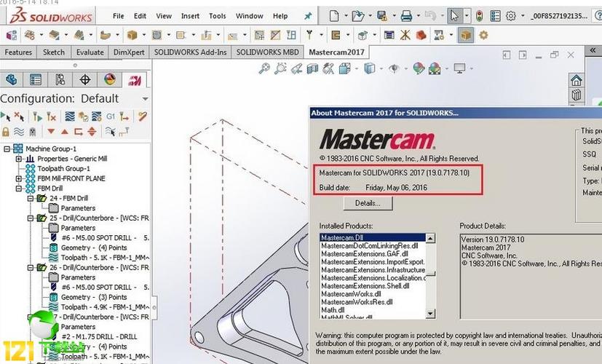Open the Edit Appearance color ball icon

pyautogui.click(x=419, y=68)
